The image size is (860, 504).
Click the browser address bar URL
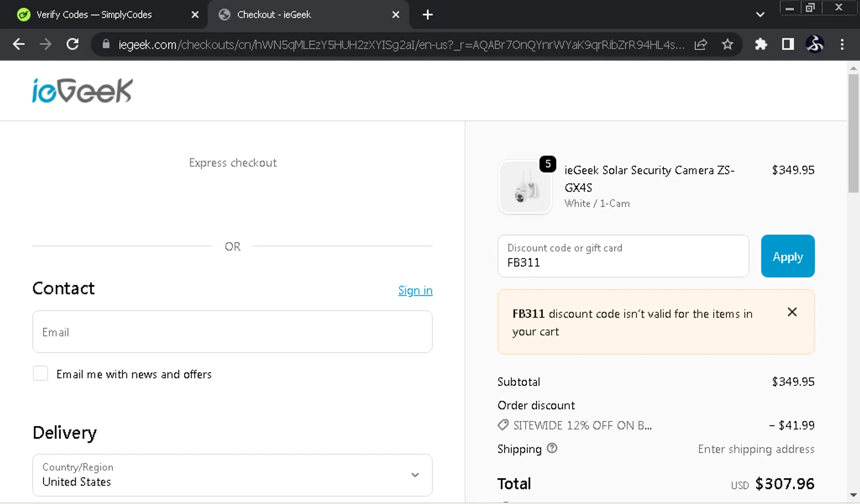(x=401, y=45)
